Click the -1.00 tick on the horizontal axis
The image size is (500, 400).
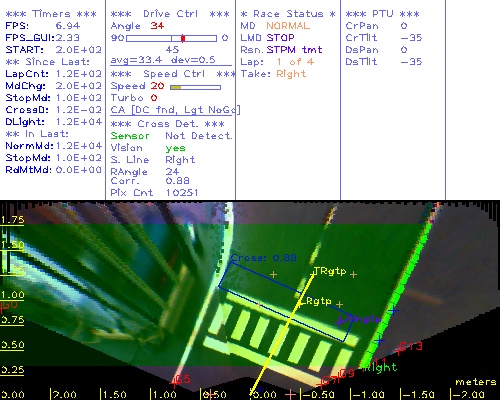click(x=368, y=395)
